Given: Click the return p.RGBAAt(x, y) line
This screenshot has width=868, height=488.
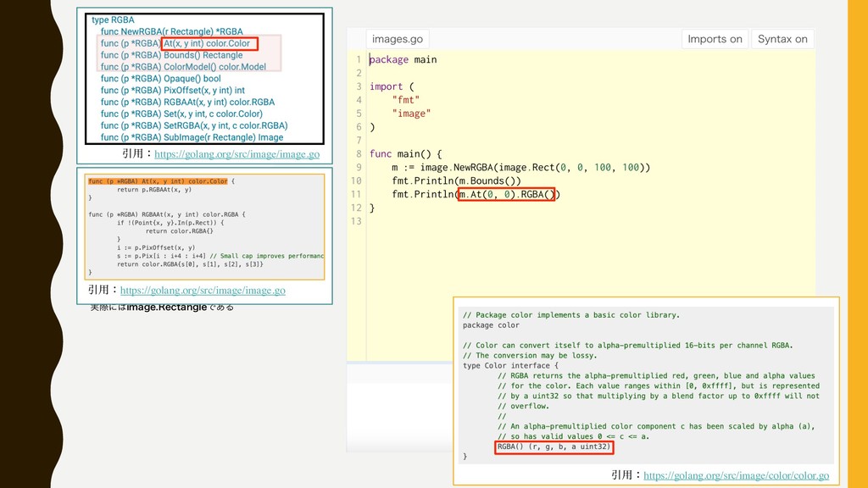Looking at the screenshot, I should (x=154, y=190).
